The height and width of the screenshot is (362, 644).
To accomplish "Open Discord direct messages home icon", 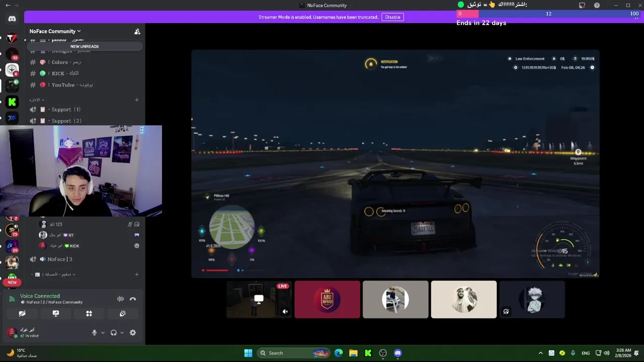I will pyautogui.click(x=12, y=19).
